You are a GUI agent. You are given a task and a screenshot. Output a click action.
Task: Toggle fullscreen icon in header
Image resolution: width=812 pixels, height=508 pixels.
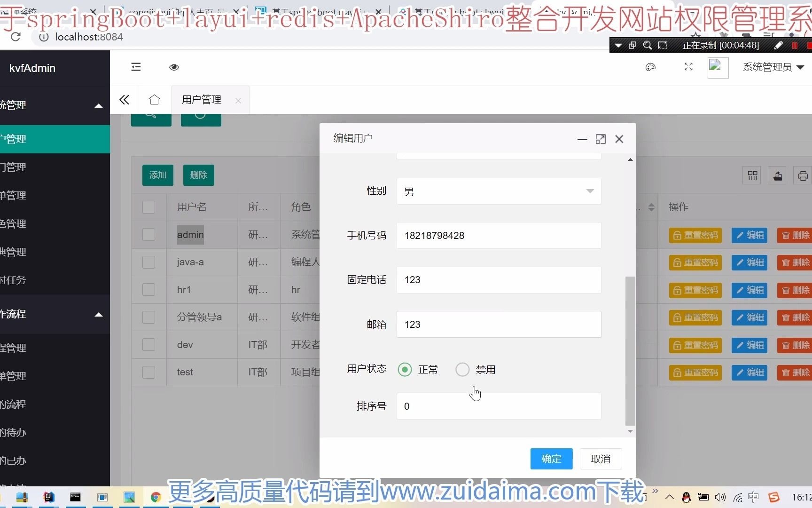pos(688,67)
